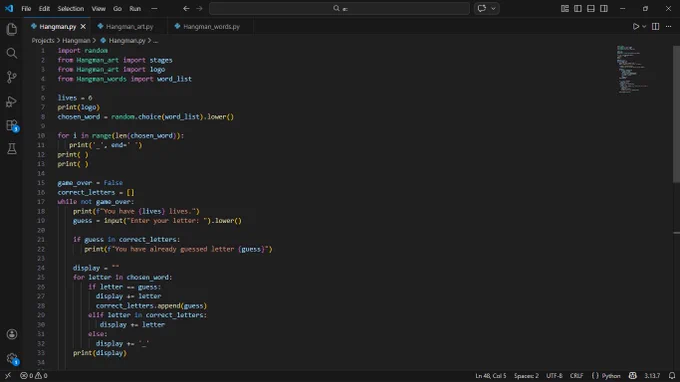The width and height of the screenshot is (680, 382).
Task: Open the Run and Debug view
Action: click(12, 101)
